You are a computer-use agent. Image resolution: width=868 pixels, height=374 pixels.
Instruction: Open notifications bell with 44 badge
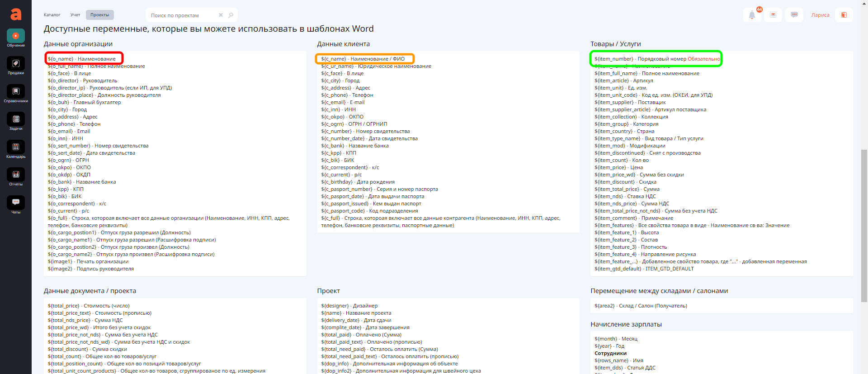[752, 15]
